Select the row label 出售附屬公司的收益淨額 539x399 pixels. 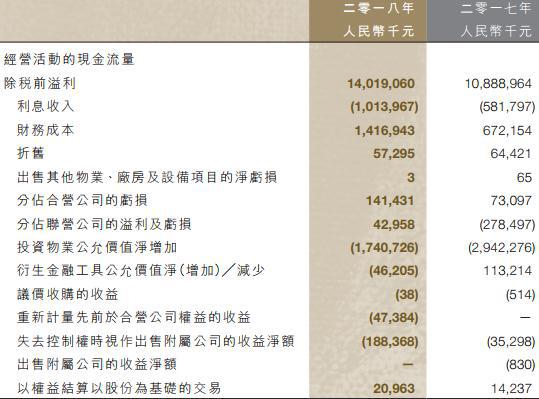(97, 364)
